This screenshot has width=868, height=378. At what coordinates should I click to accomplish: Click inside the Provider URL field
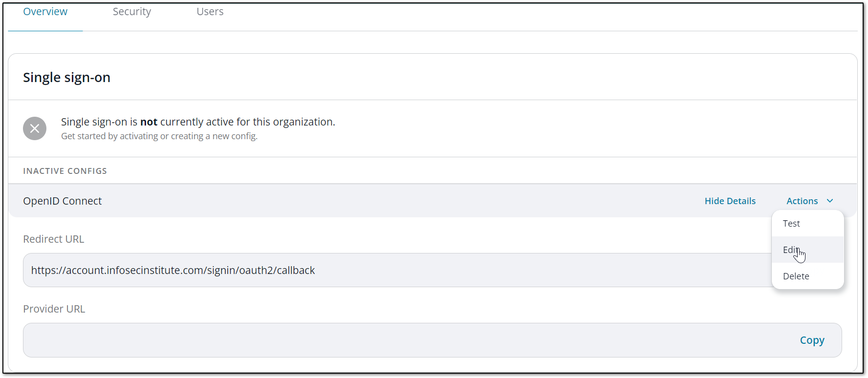coord(342,340)
